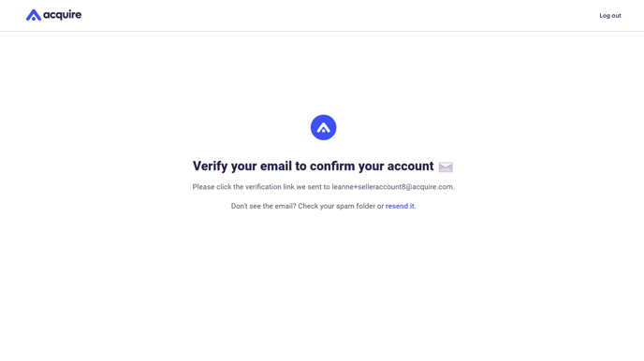This screenshot has height=361, width=644.
Task: Click the word 'email' in the heading
Action: (275, 166)
